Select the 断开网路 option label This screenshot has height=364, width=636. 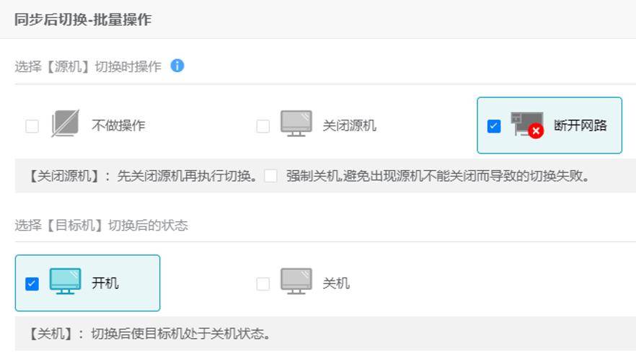580,125
